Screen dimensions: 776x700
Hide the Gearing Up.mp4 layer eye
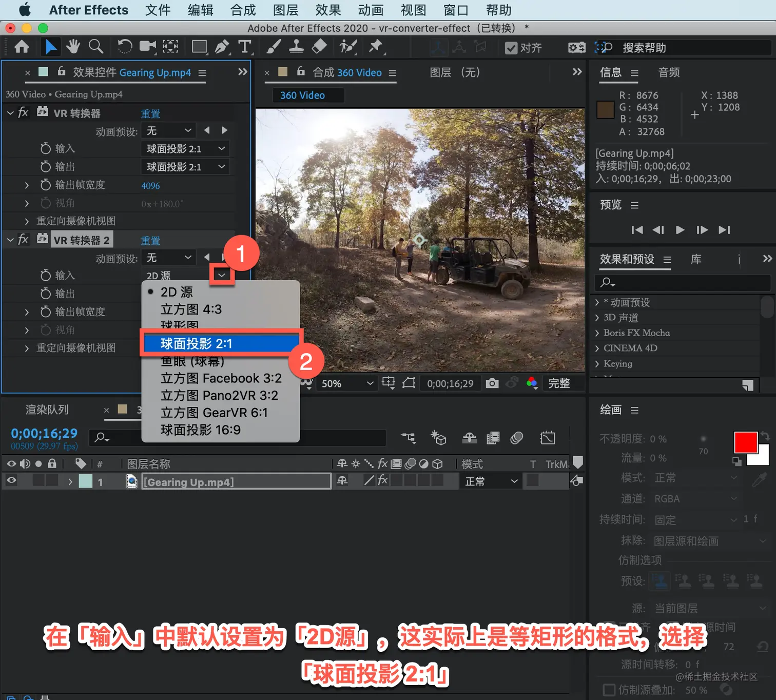coord(11,480)
